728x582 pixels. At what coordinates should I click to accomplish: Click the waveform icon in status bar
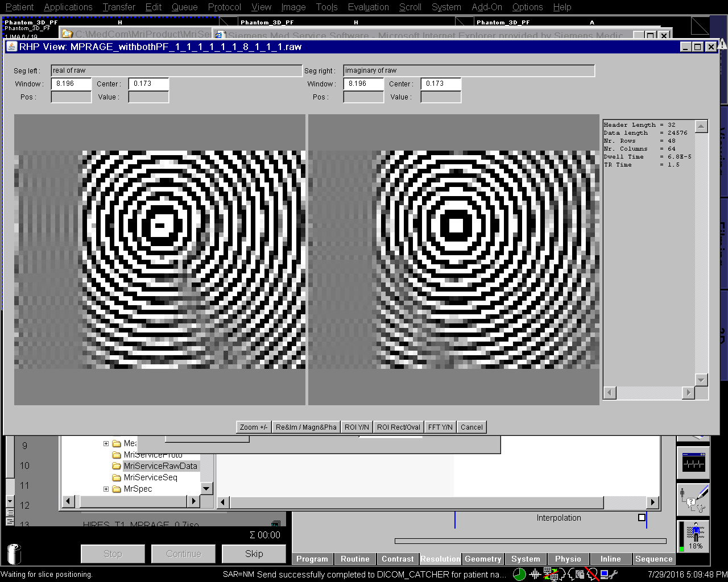(535, 575)
